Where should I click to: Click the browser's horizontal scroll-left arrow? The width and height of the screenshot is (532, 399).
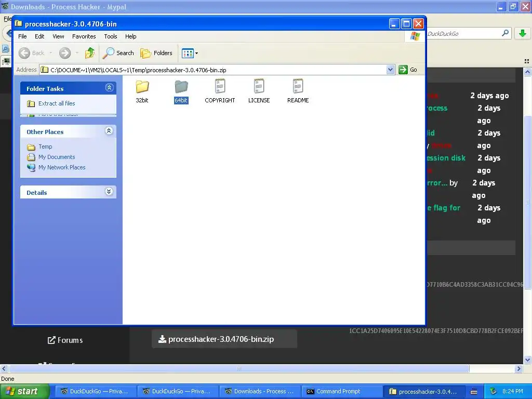coord(4,369)
